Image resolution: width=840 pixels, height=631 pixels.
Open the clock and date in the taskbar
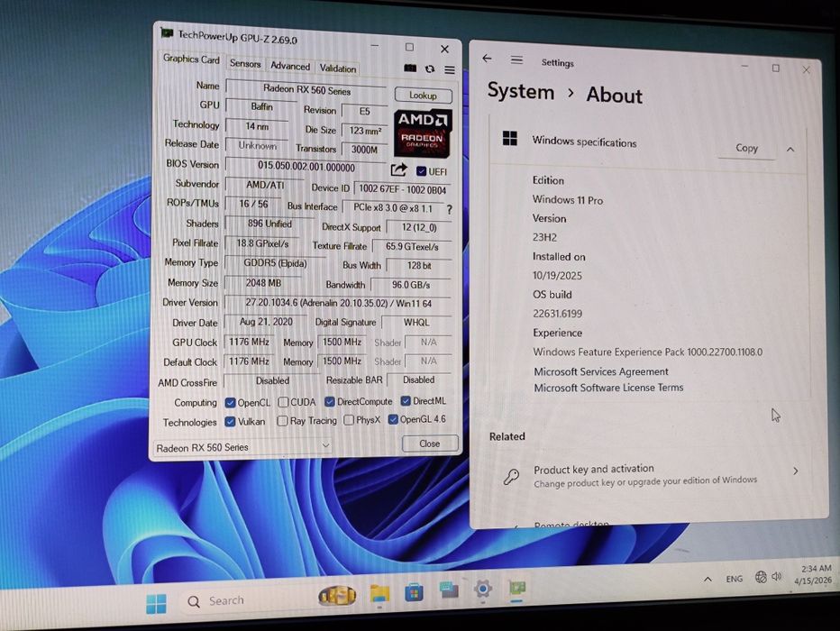click(813, 574)
